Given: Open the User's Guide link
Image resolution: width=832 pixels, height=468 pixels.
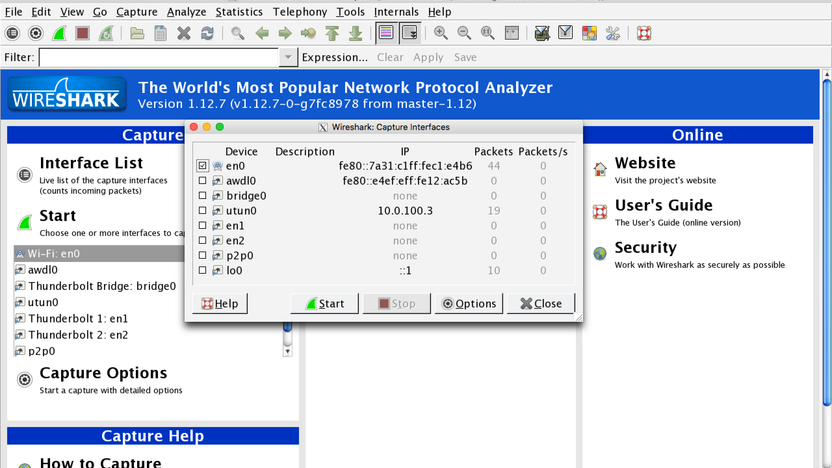Looking at the screenshot, I should tap(663, 205).
